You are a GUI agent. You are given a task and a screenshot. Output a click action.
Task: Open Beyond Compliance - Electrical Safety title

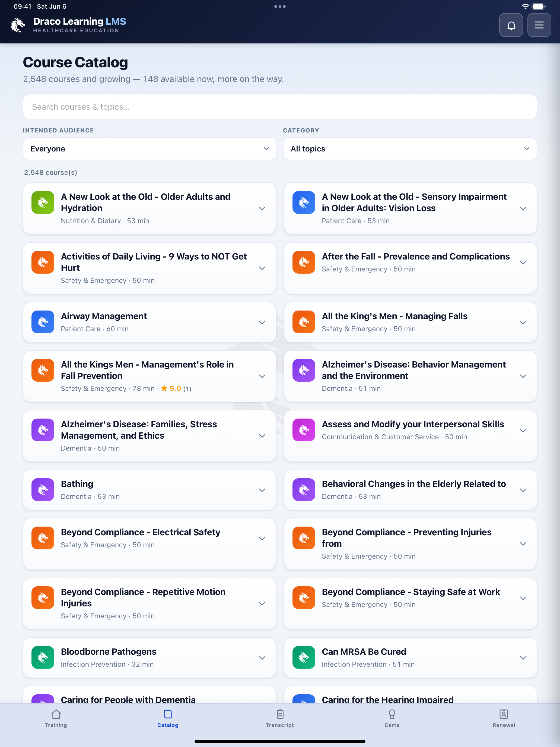tap(141, 533)
